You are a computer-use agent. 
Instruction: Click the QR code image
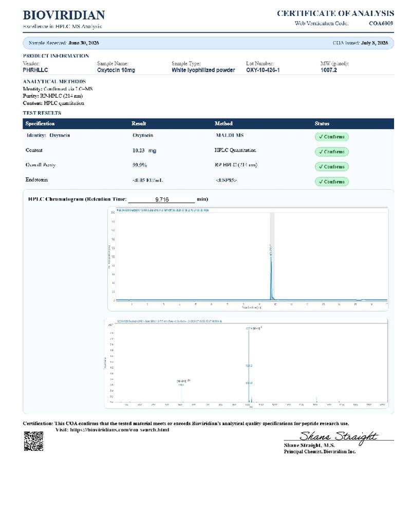pyautogui.click(x=33, y=441)
